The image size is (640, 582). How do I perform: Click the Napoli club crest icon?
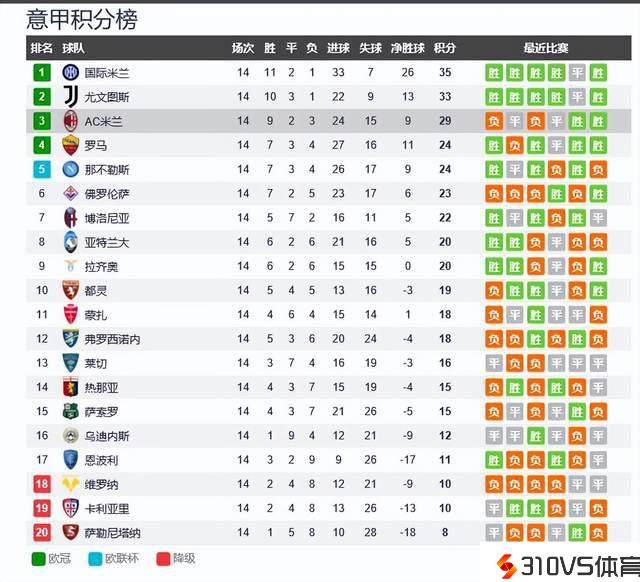(71, 169)
